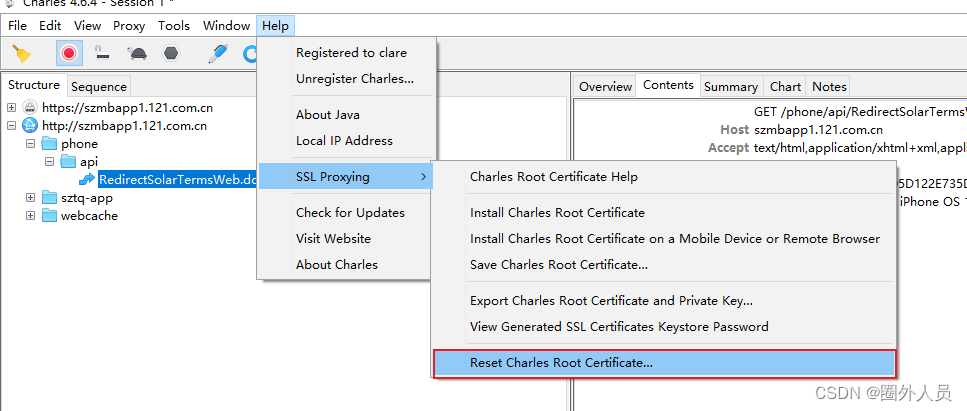This screenshot has width=967, height=411.
Task: Click the api folder icon
Action: click(68, 162)
